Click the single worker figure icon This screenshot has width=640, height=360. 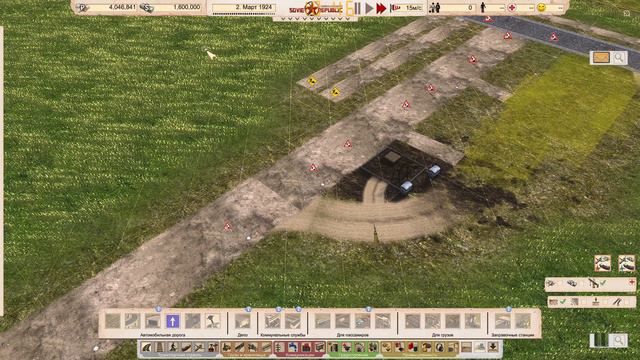(483, 8)
